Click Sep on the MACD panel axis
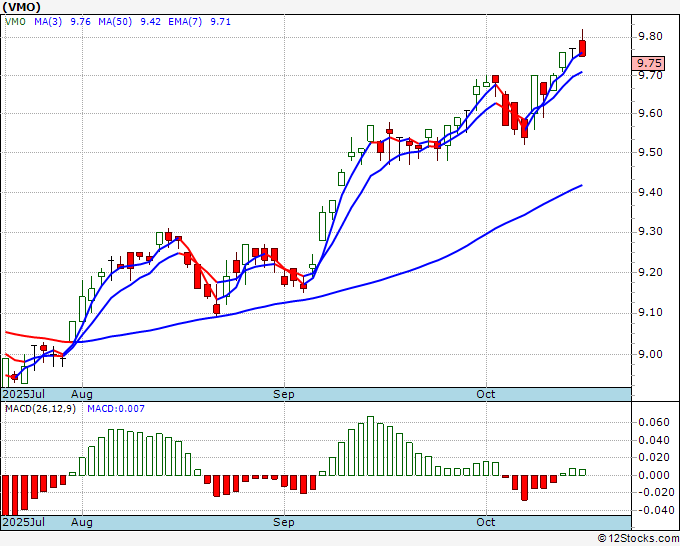This screenshot has height=546, width=680. tap(284, 522)
